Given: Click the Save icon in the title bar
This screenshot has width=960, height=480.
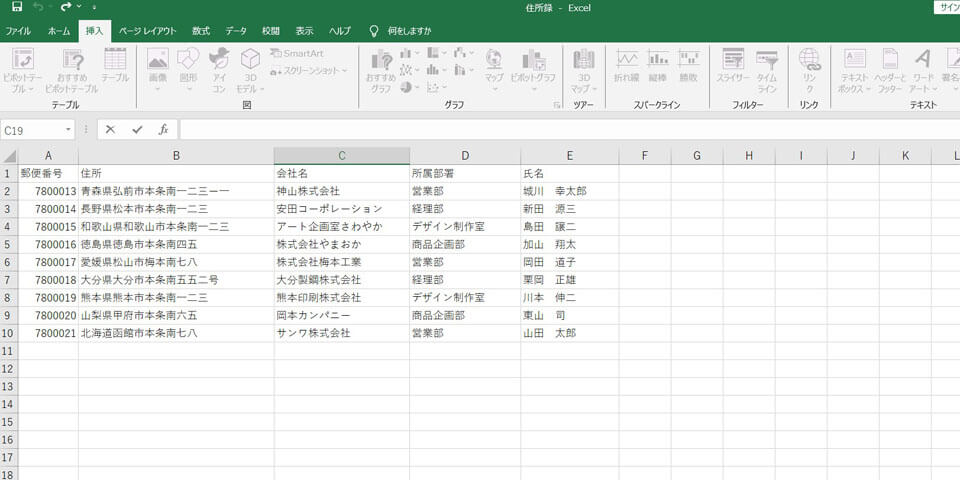Looking at the screenshot, I should [x=17, y=7].
